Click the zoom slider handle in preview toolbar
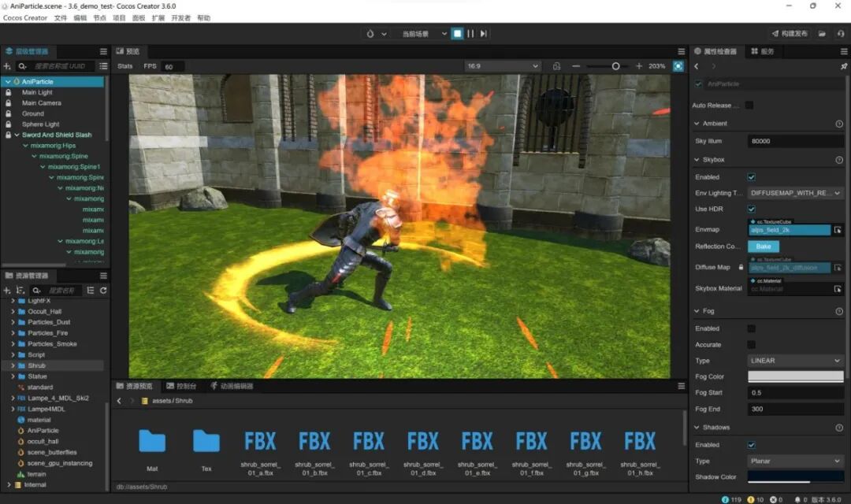851x504 pixels. pos(615,66)
